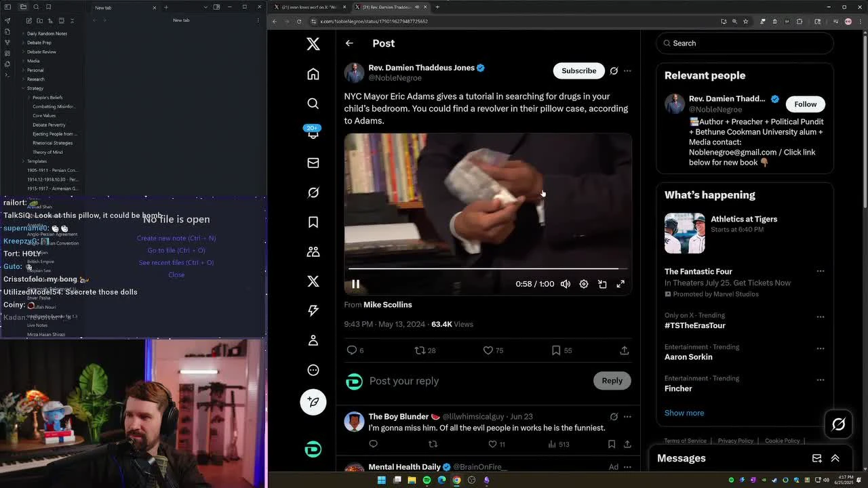Enter fullscreen video mode
The width and height of the screenshot is (868, 488).
tap(620, 284)
